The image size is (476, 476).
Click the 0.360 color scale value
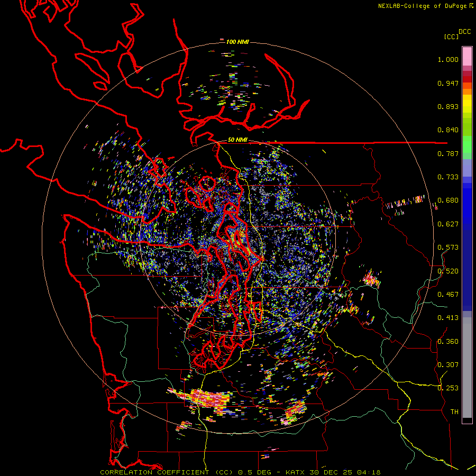click(448, 342)
